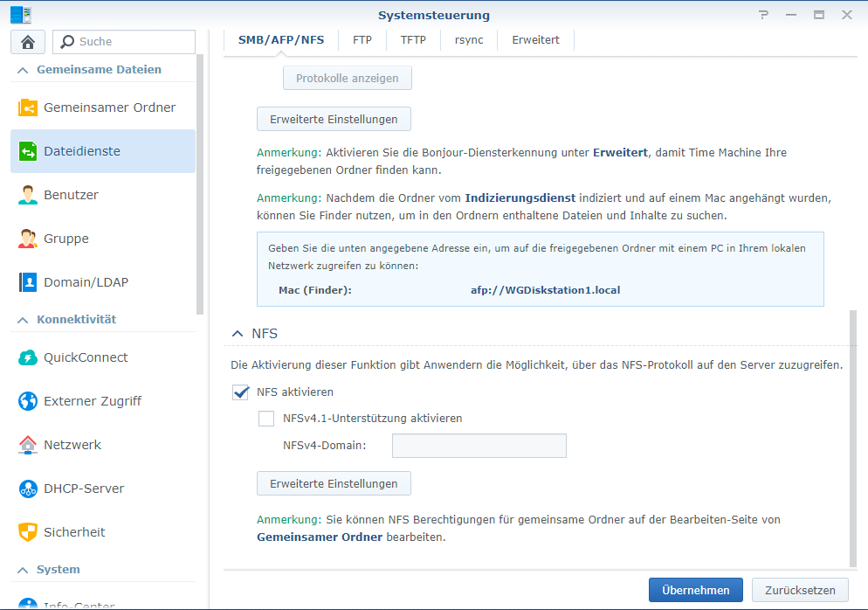Click the main panel vertical scrollbar
868x610 pixels.
coord(853,437)
